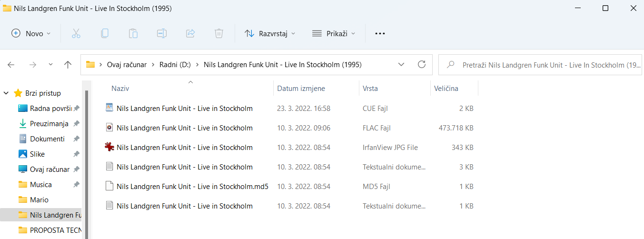Click the 3 KB text document icon
The width and height of the screenshot is (644, 239).
click(109, 167)
